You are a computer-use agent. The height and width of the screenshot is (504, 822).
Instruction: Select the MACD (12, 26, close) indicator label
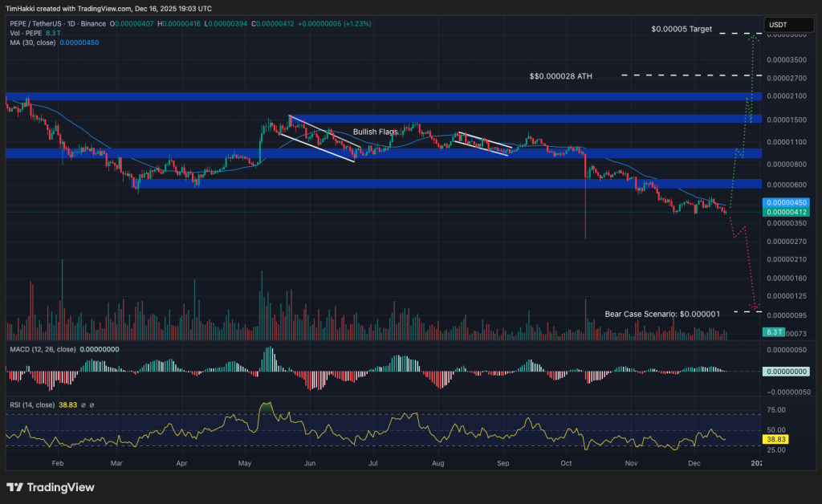44,349
